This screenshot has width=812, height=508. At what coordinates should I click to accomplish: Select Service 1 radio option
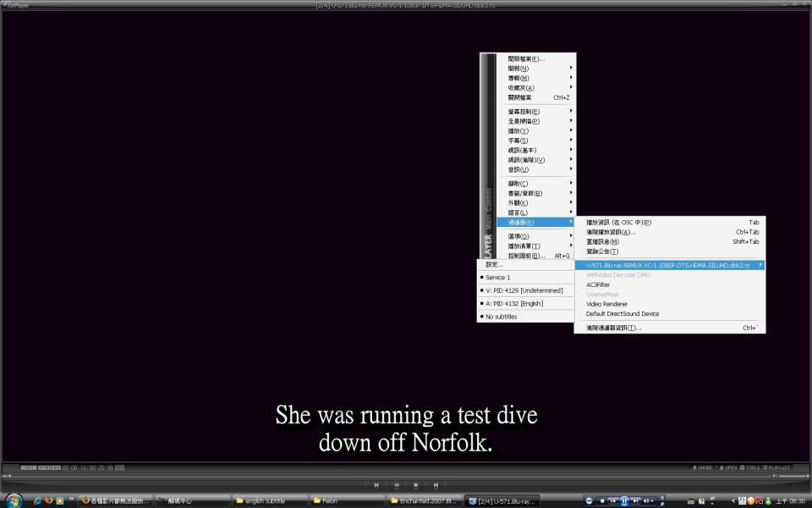[525, 278]
